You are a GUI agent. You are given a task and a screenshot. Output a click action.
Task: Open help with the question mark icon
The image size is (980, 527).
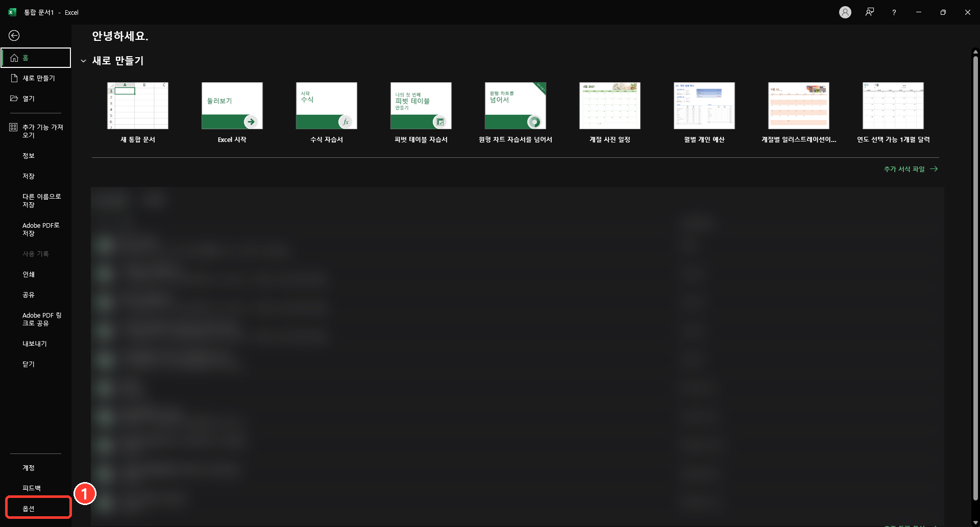click(894, 12)
